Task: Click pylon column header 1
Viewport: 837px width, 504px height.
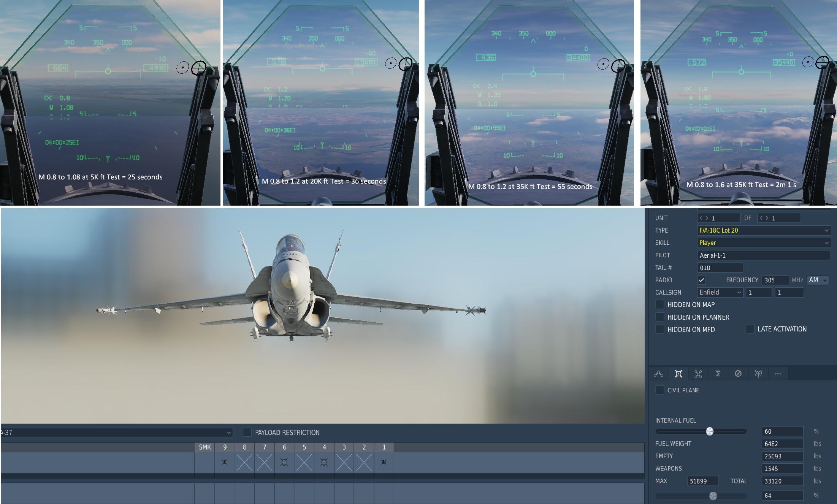Action: pos(384,447)
